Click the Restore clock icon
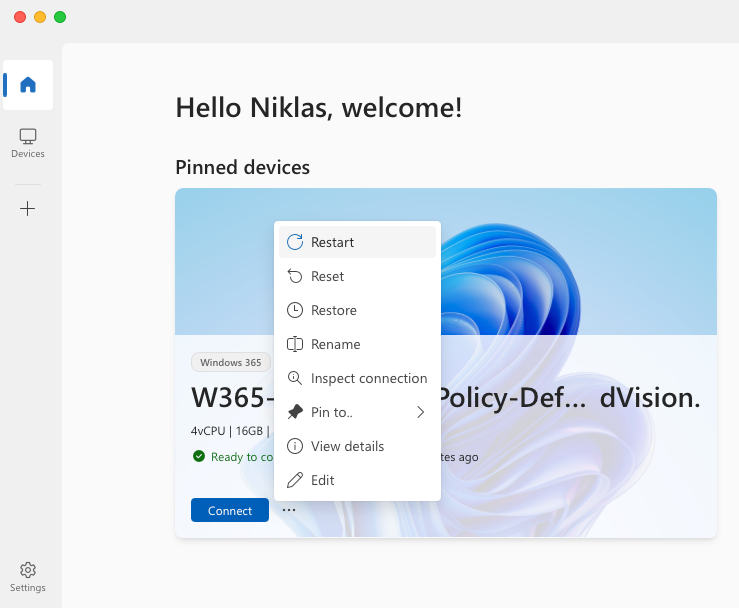This screenshot has height=608, width=739. 295,310
